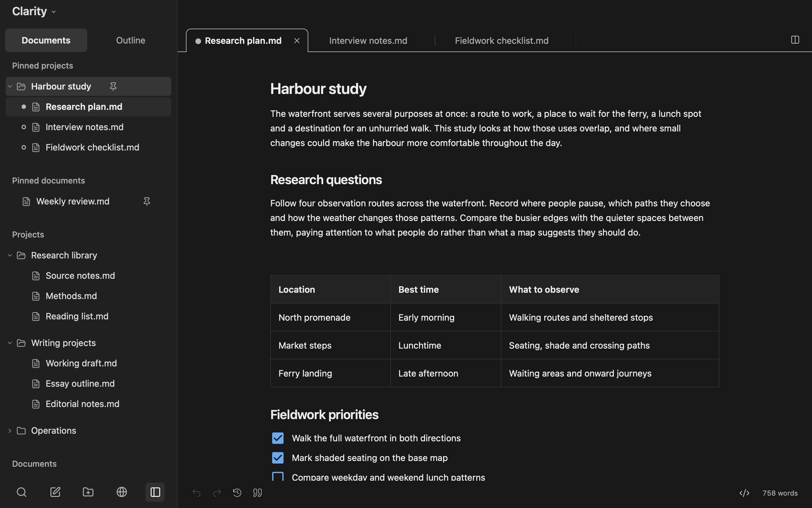Switch to Fieldwork checklist.md tab

pos(501,41)
